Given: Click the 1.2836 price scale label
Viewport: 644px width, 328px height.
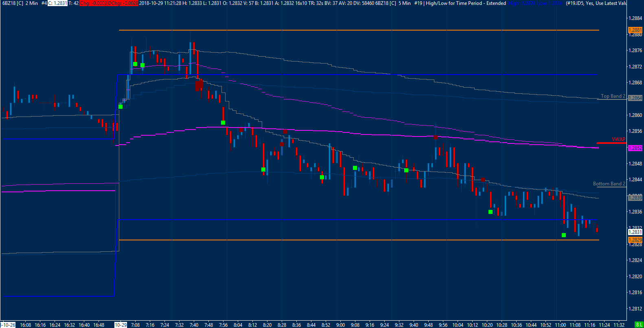Looking at the screenshot, I should (635, 212).
